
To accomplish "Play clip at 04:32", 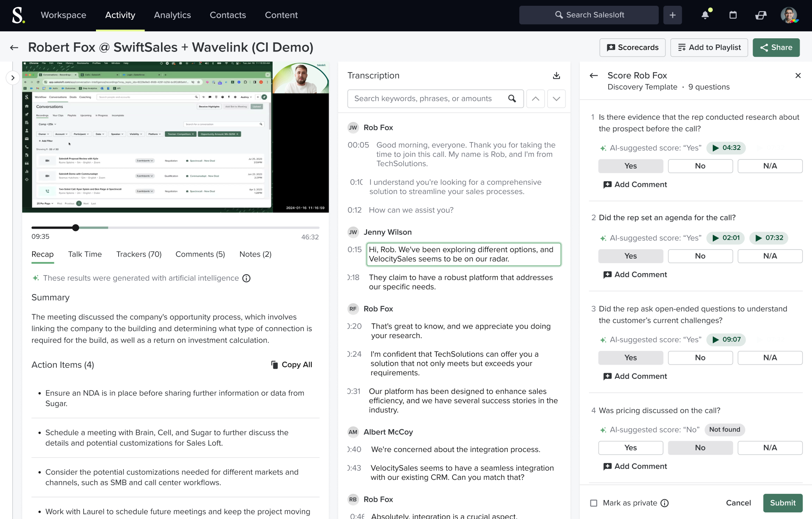I will click(x=726, y=148).
